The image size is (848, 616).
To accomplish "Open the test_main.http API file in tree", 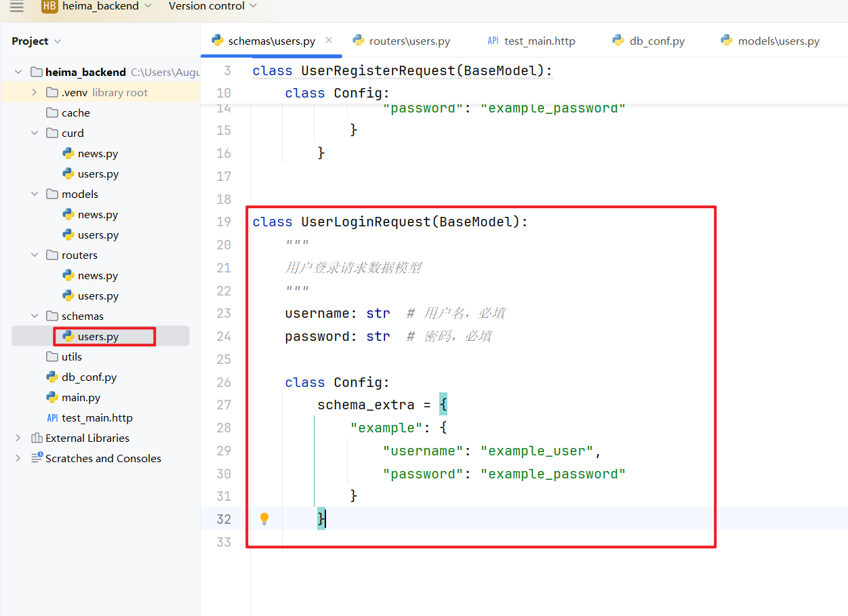I will pyautogui.click(x=96, y=418).
